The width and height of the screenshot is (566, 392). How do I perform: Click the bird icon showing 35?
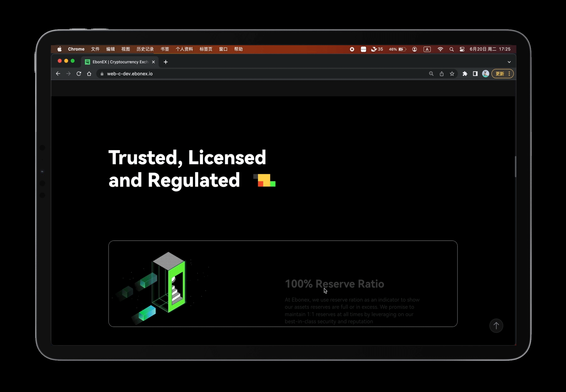(377, 49)
